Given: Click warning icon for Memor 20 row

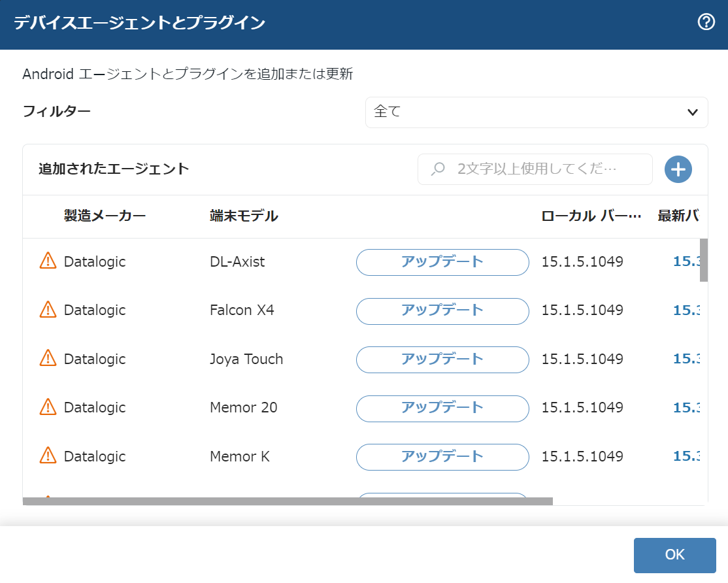Looking at the screenshot, I should point(48,407).
